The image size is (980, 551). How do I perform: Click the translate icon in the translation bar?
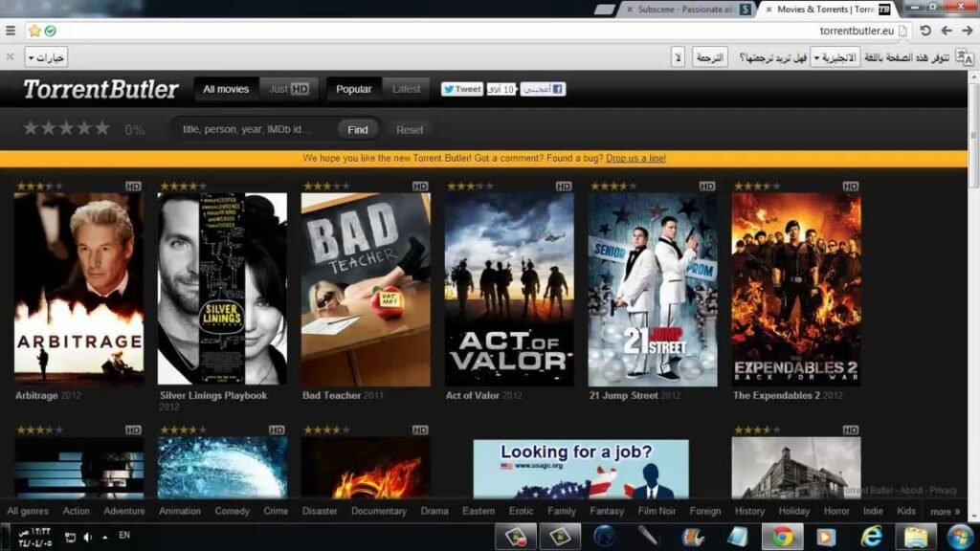pyautogui.click(x=965, y=57)
